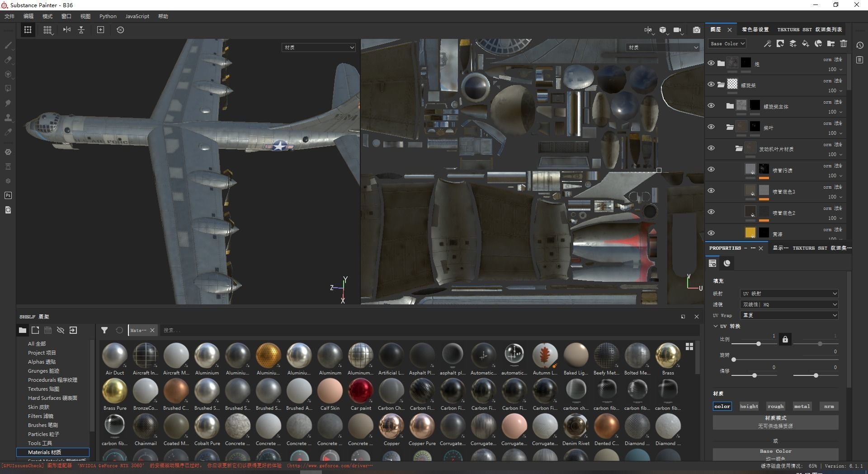This screenshot has width=868, height=474.
Task: Select the Polygon Fill tool
Action: (8, 89)
